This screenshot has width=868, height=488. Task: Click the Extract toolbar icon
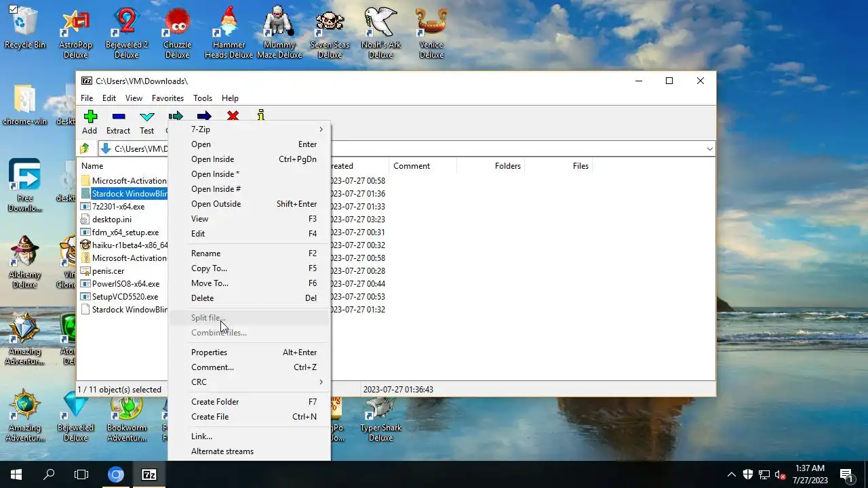point(119,117)
